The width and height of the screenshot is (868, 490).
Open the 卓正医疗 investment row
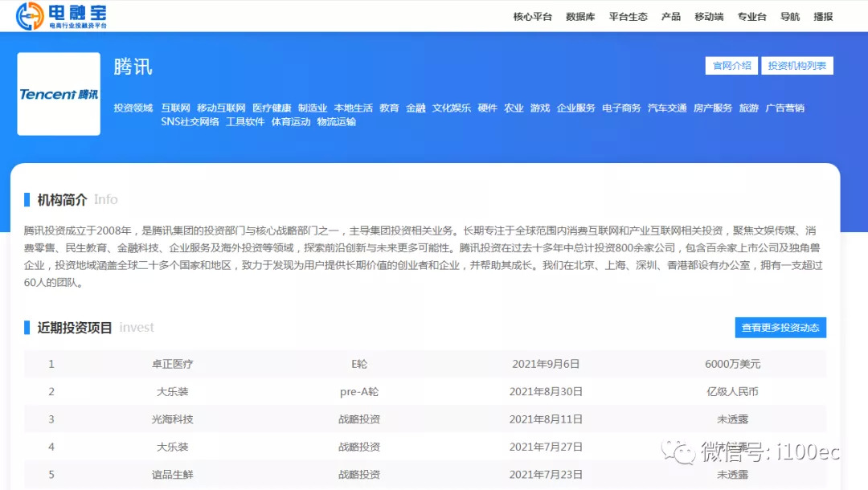pos(173,364)
